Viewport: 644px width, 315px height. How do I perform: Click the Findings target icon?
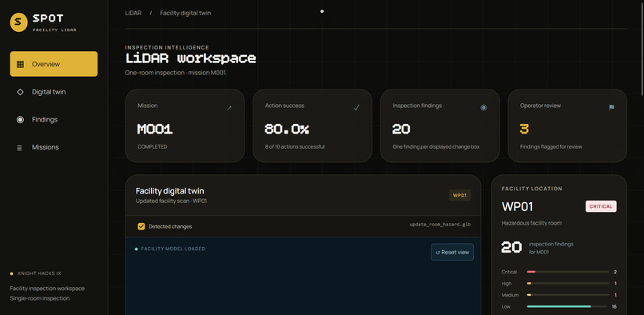pyautogui.click(x=20, y=120)
